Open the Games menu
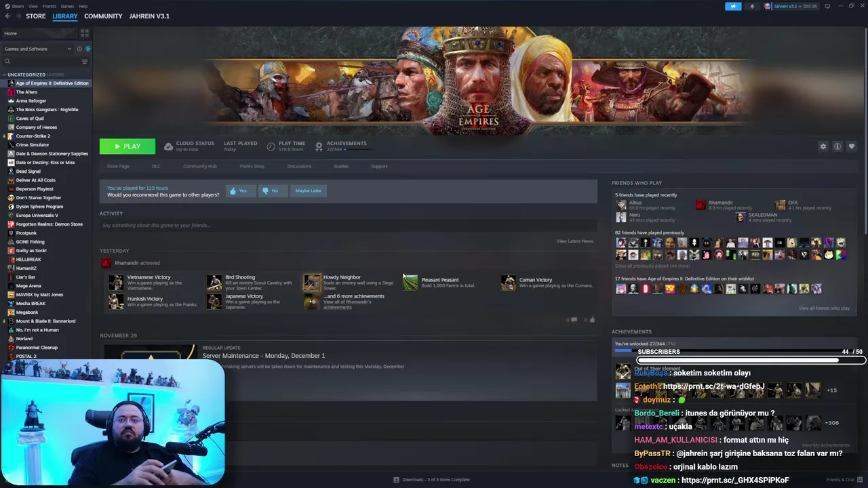868x488 pixels. 67,6
